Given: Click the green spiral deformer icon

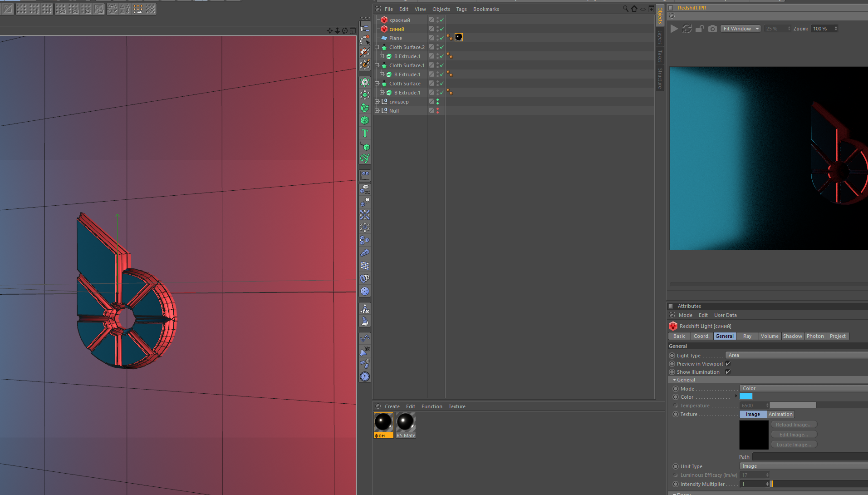Looking at the screenshot, I should pyautogui.click(x=365, y=158).
